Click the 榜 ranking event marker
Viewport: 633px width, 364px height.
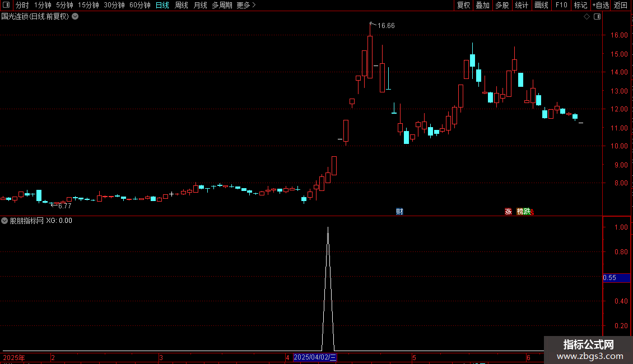click(520, 212)
